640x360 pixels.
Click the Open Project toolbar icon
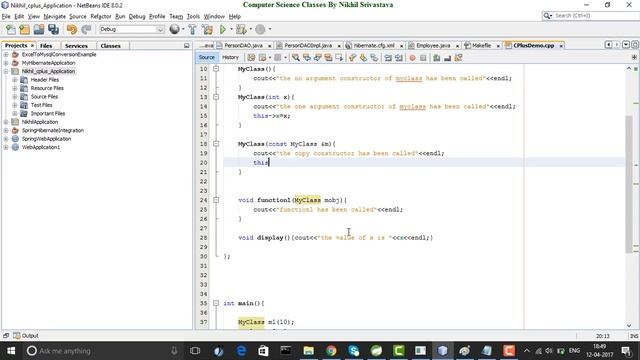coord(39,29)
